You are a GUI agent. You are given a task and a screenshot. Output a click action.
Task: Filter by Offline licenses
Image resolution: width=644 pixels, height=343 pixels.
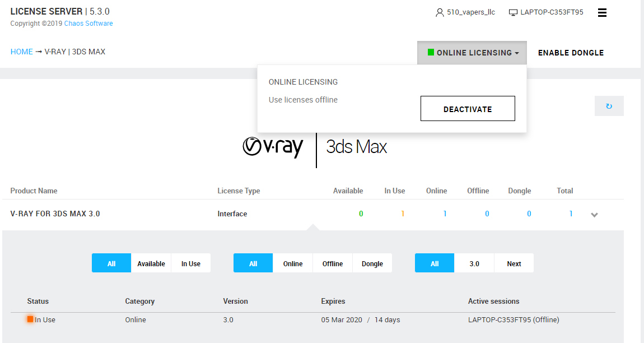click(333, 263)
